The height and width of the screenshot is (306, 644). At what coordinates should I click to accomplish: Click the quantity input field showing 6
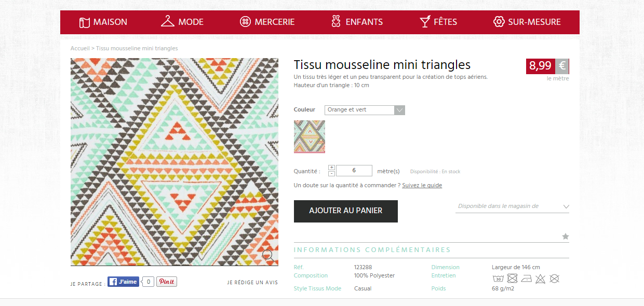click(354, 170)
